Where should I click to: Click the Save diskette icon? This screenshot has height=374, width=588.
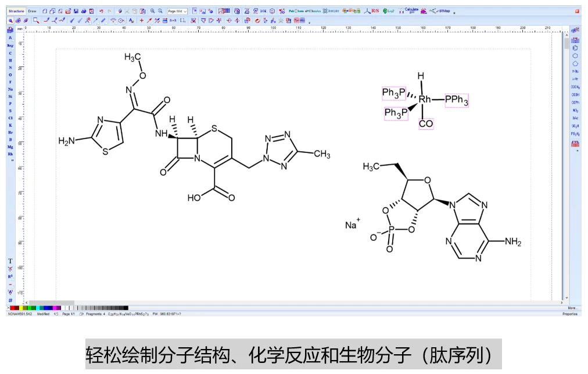[76, 11]
